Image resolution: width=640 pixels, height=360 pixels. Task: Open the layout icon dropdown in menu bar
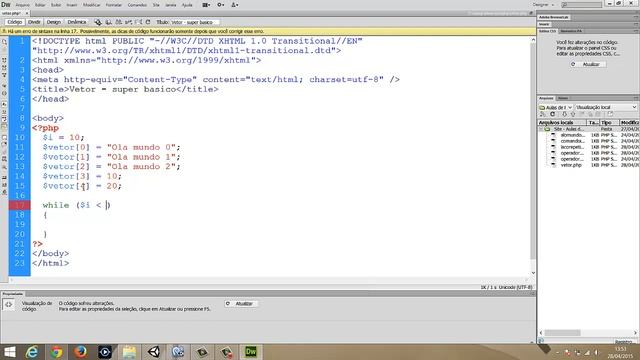point(206,5)
